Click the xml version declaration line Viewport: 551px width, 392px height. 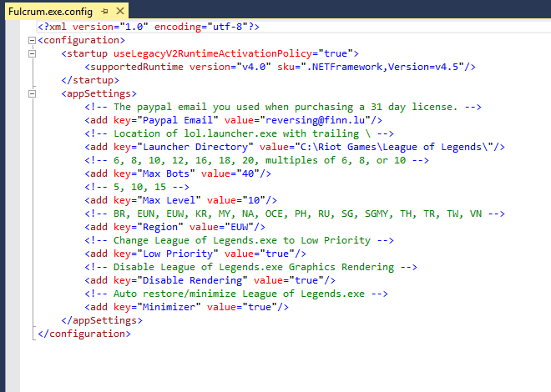(x=149, y=27)
